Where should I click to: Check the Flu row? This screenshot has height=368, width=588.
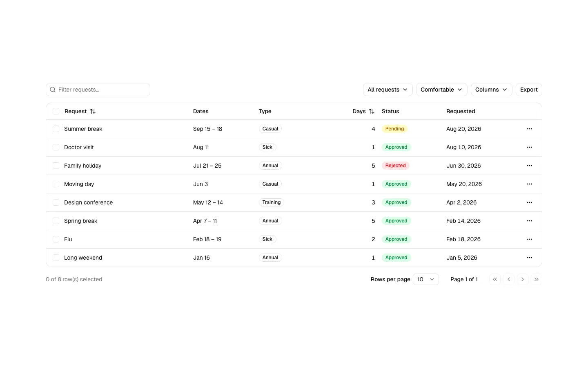click(x=56, y=239)
